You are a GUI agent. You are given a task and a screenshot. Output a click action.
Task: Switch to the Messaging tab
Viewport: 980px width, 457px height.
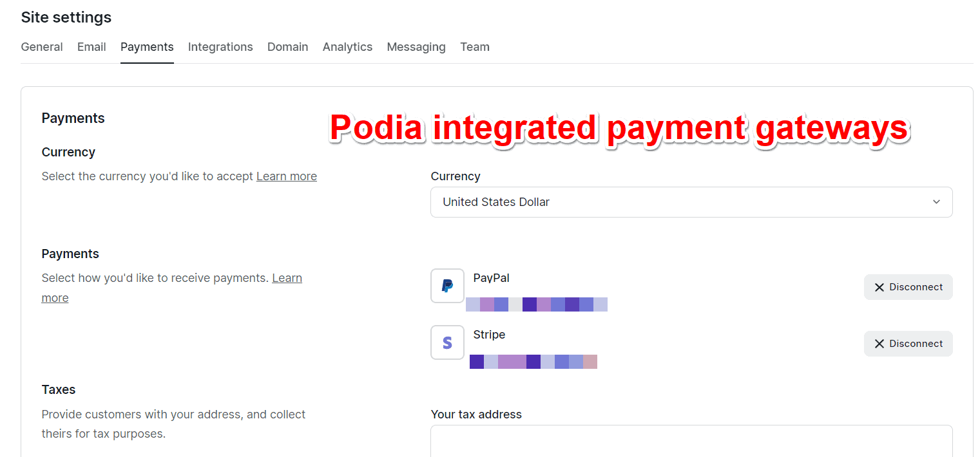[x=416, y=46]
